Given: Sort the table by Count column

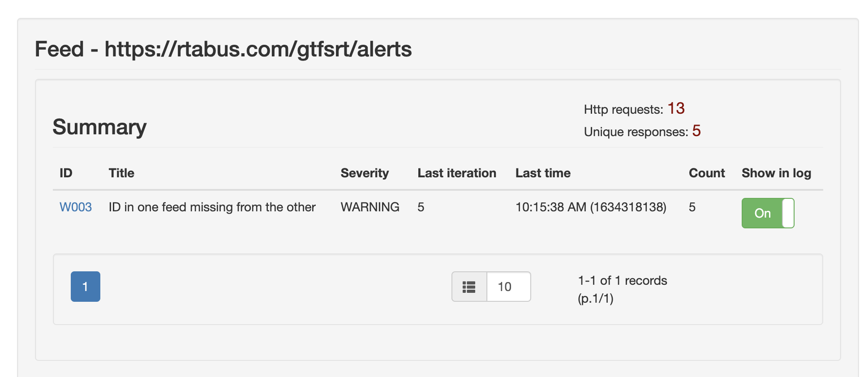Looking at the screenshot, I should [706, 173].
